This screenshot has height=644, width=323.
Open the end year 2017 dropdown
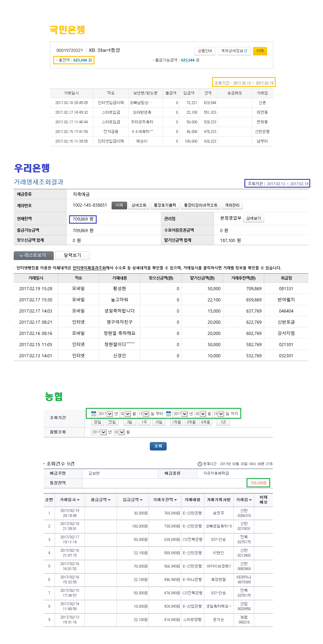[x=180, y=414]
